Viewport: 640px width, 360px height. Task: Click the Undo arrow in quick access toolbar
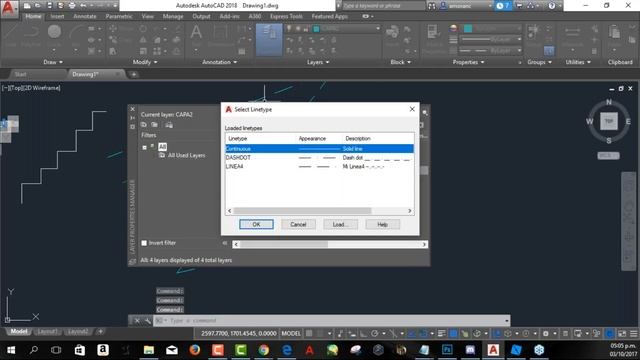tap(83, 6)
